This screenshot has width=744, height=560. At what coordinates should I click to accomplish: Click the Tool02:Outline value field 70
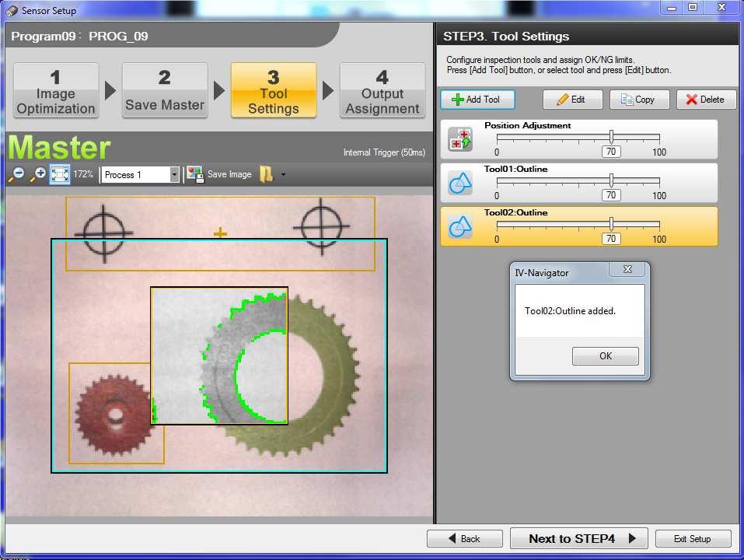611,240
